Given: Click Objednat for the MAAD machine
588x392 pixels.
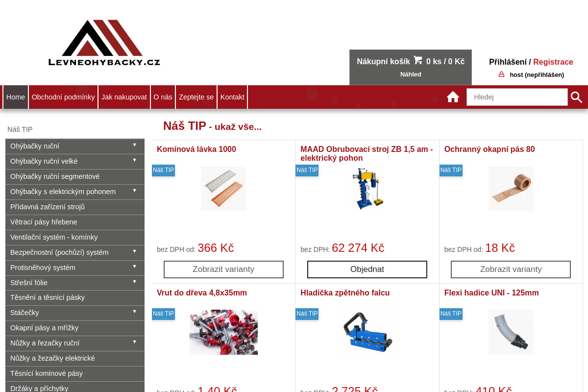Looking at the screenshot, I should [x=367, y=269].
